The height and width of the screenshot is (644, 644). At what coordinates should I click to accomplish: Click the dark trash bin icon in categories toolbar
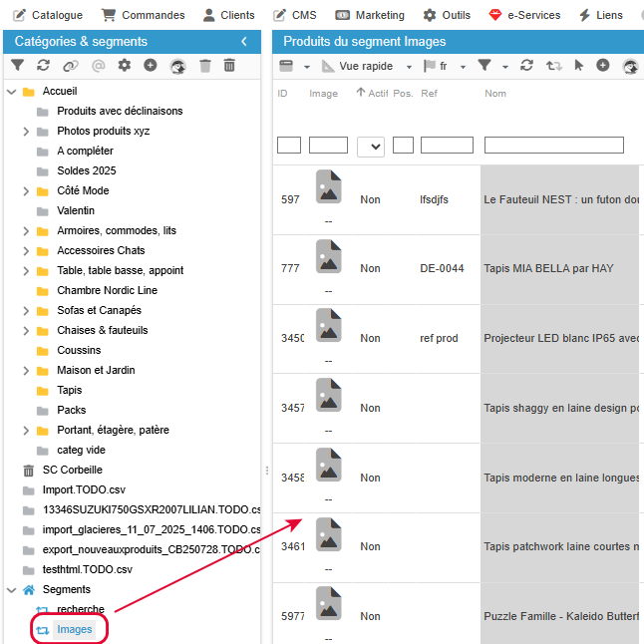(229, 66)
